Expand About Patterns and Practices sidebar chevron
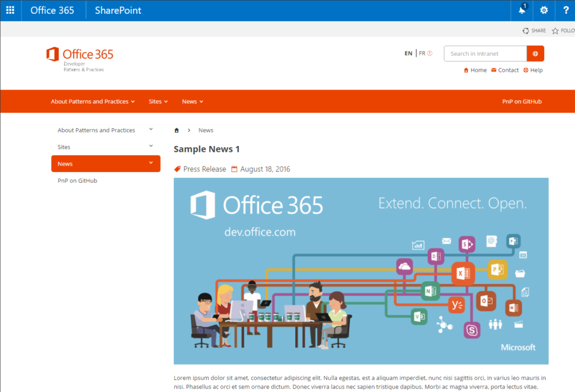 pos(151,129)
